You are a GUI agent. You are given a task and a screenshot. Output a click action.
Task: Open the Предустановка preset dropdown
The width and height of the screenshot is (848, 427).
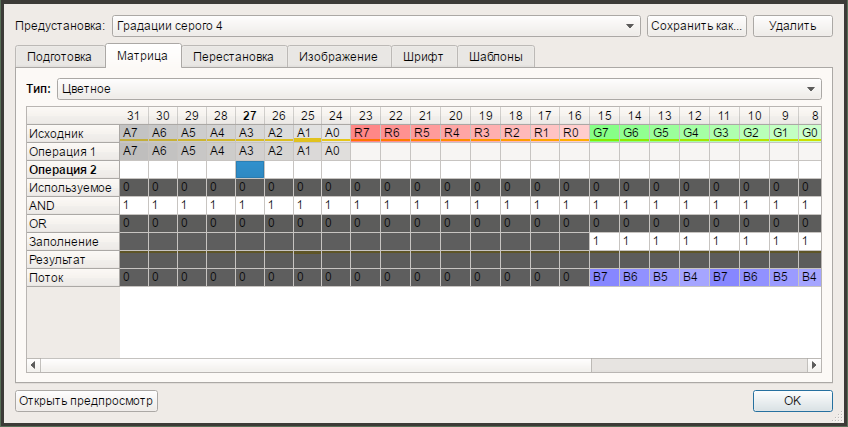click(x=376, y=26)
